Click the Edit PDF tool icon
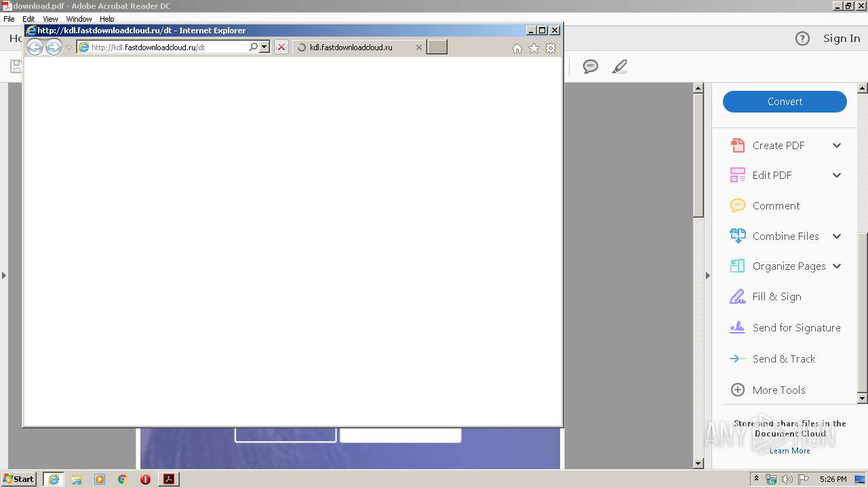Image resolution: width=868 pixels, height=488 pixels. (x=737, y=175)
